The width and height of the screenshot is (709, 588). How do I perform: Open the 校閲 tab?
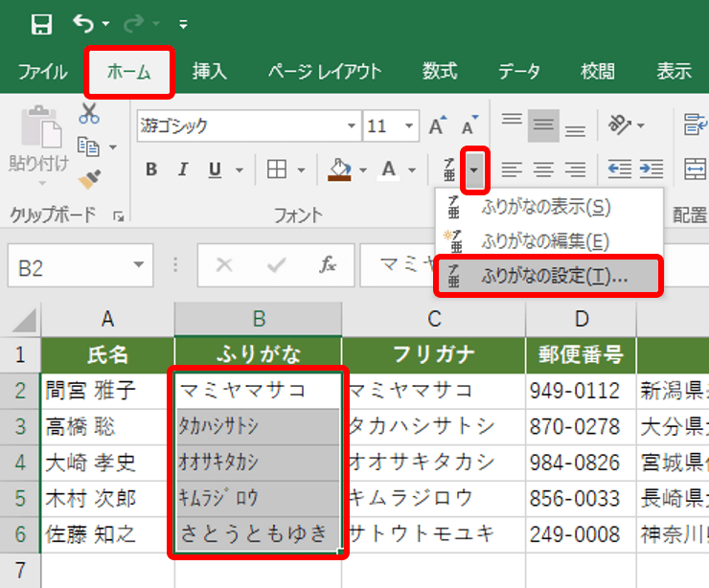(x=598, y=72)
